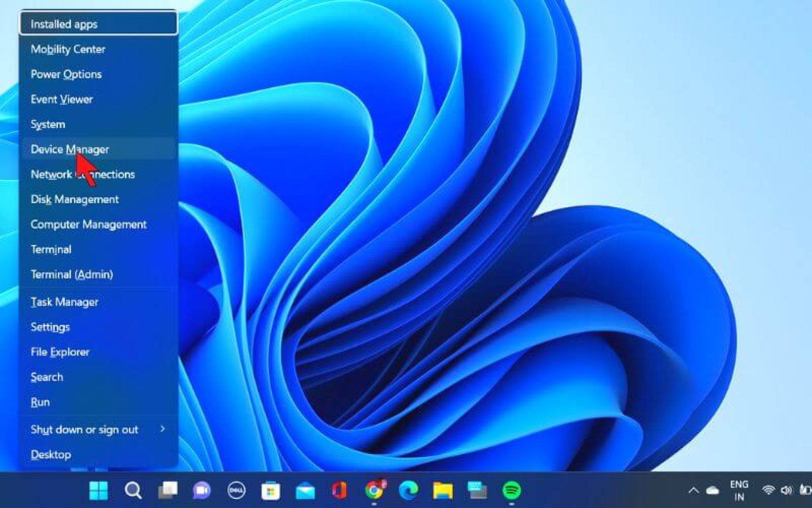Select Run from the menu

pyautogui.click(x=40, y=402)
